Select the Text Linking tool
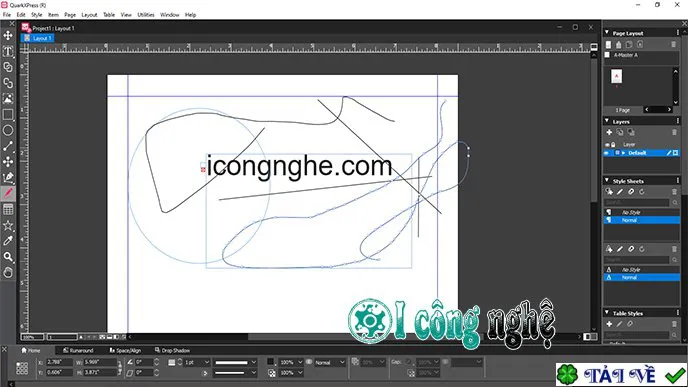The width and height of the screenshot is (688, 387). tap(8, 67)
